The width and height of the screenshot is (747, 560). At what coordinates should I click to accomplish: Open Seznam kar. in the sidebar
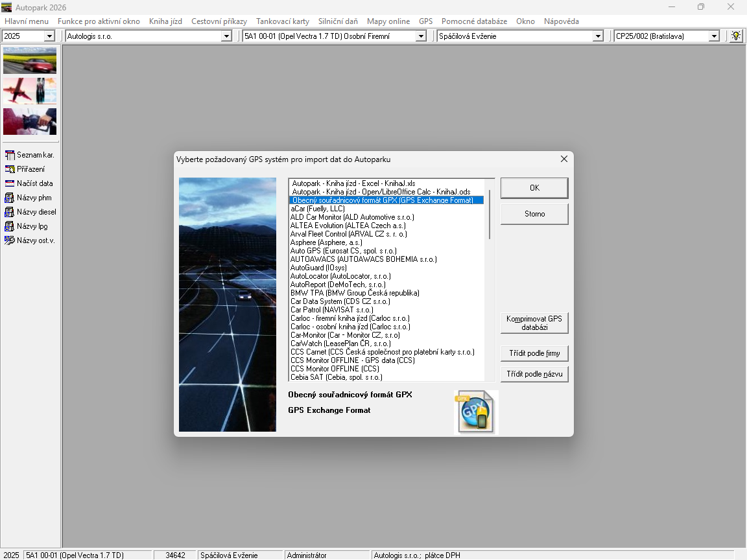30,155
